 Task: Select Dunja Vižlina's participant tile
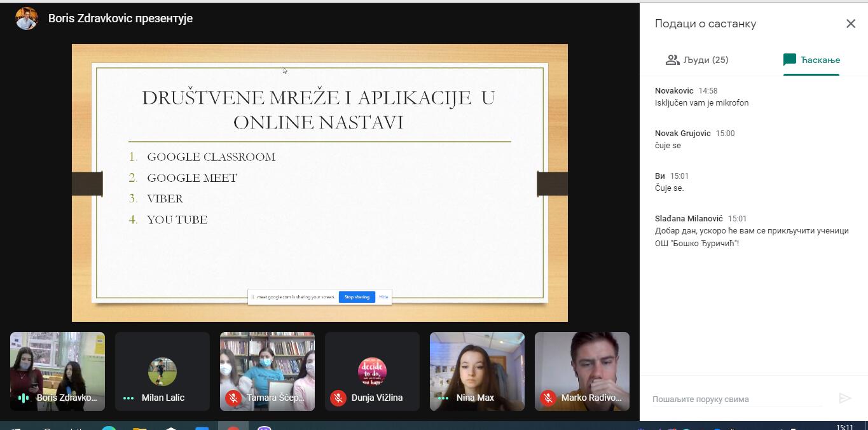(372, 371)
